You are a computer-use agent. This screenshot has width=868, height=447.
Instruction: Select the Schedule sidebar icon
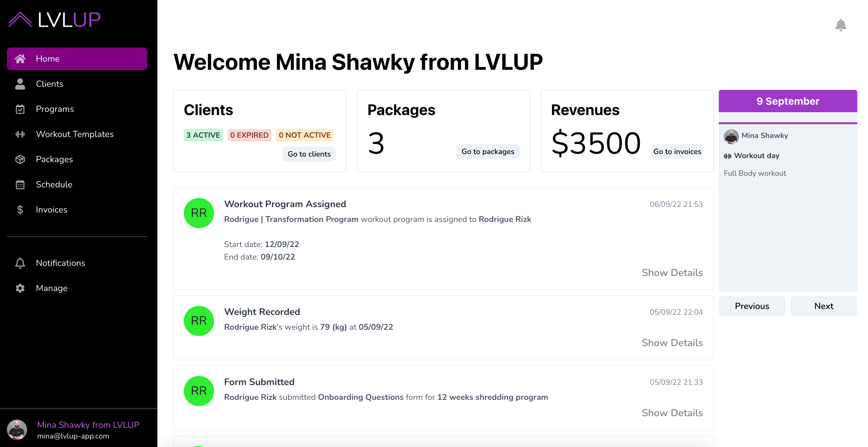point(20,184)
